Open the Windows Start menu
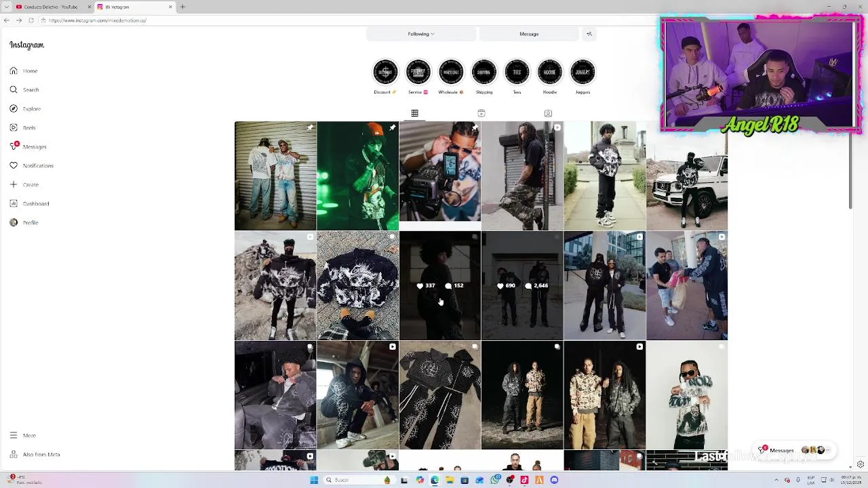The image size is (868, 488). [x=314, y=480]
